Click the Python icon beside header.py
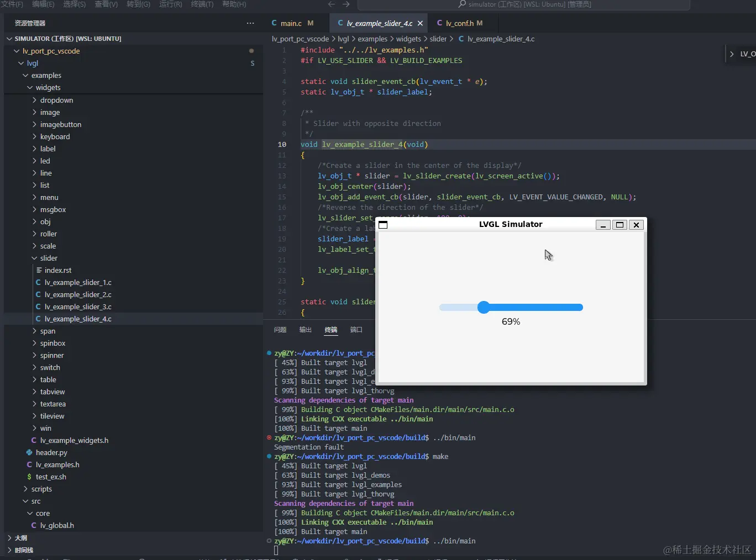This screenshot has height=560, width=756. point(29,452)
